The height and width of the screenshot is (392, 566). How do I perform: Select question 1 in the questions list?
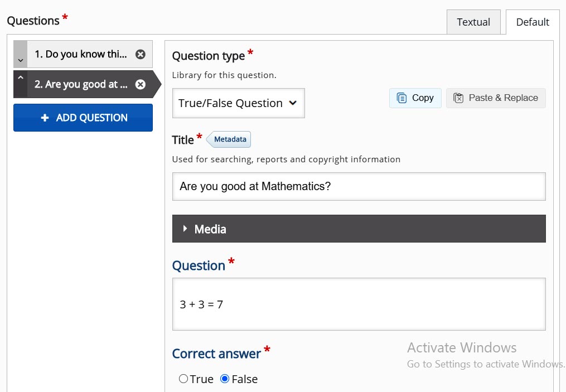81,54
